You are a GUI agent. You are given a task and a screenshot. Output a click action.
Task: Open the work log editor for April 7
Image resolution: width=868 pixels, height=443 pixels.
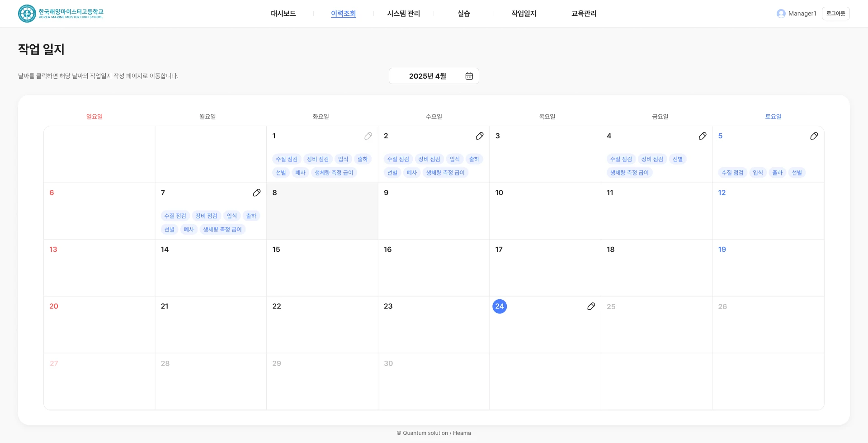257,193
